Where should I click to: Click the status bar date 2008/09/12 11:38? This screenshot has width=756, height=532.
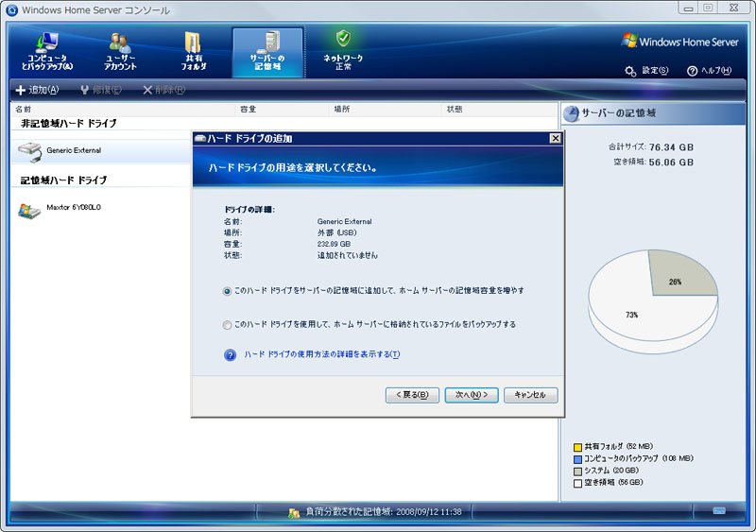coord(428,512)
